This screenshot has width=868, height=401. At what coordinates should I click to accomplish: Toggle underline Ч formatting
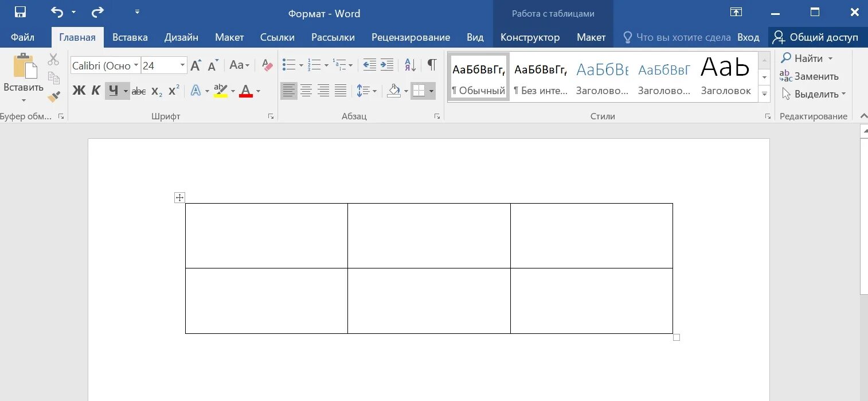(x=113, y=91)
